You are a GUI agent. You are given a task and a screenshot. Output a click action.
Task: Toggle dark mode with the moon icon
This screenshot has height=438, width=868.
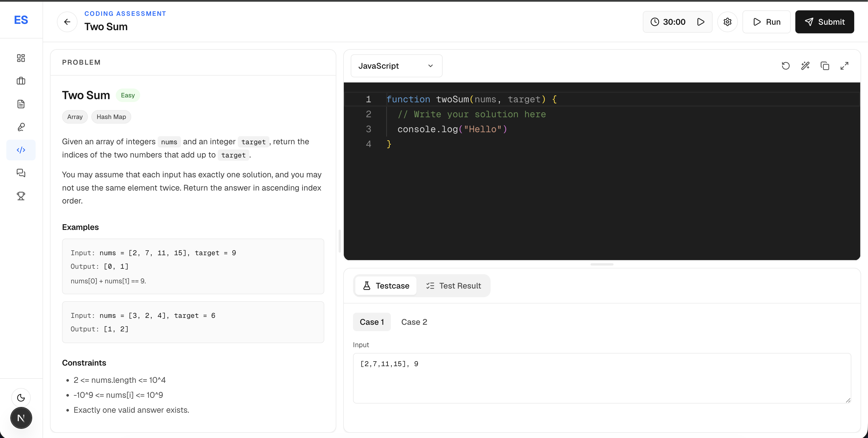coord(21,397)
